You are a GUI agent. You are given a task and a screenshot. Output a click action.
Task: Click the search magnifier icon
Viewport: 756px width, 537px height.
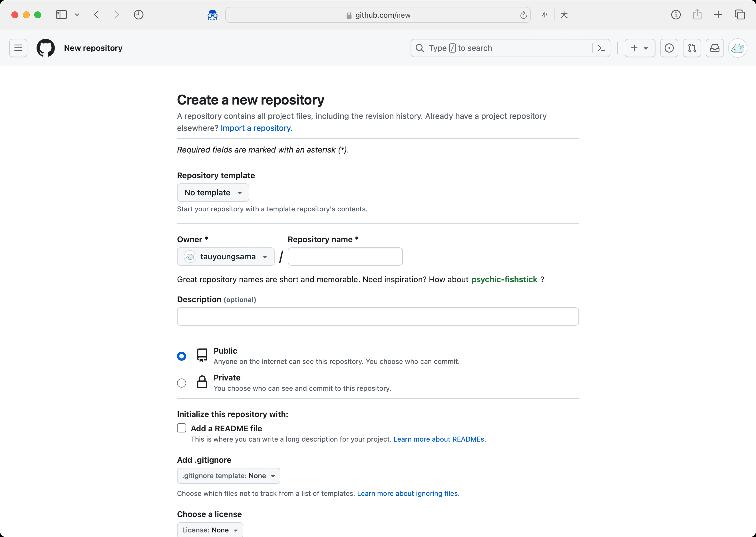(x=419, y=48)
